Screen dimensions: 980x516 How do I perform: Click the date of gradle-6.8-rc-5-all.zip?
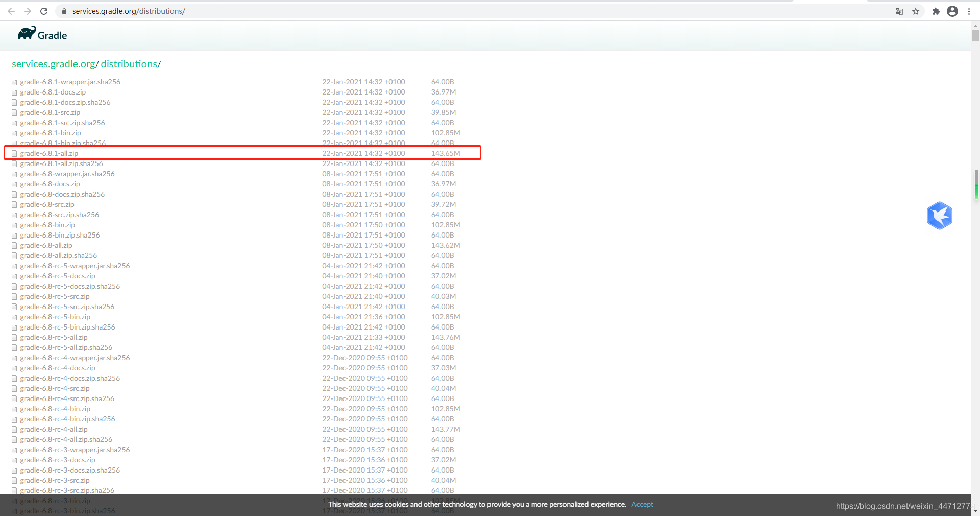coord(363,337)
